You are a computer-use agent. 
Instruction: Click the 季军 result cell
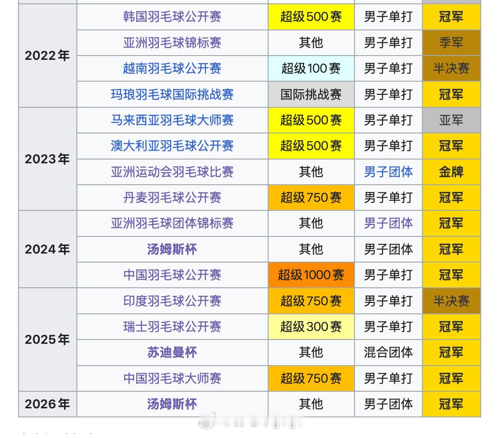pyautogui.click(x=451, y=42)
